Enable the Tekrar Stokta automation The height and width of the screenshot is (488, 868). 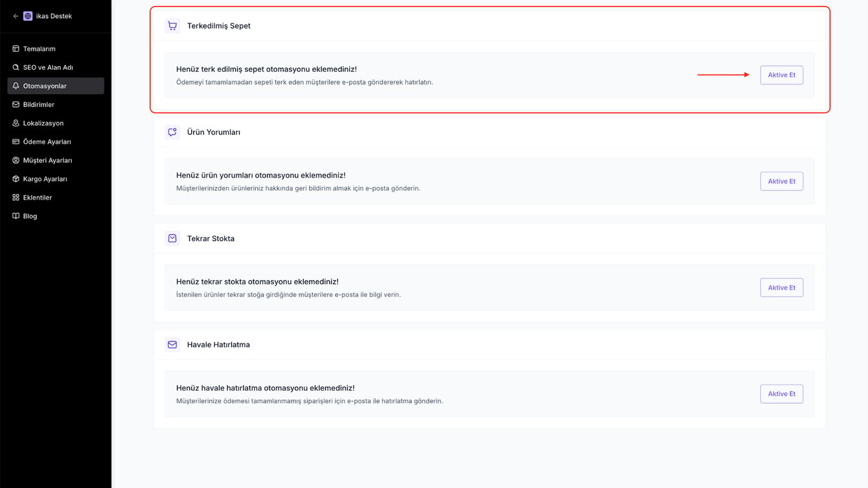coord(781,288)
